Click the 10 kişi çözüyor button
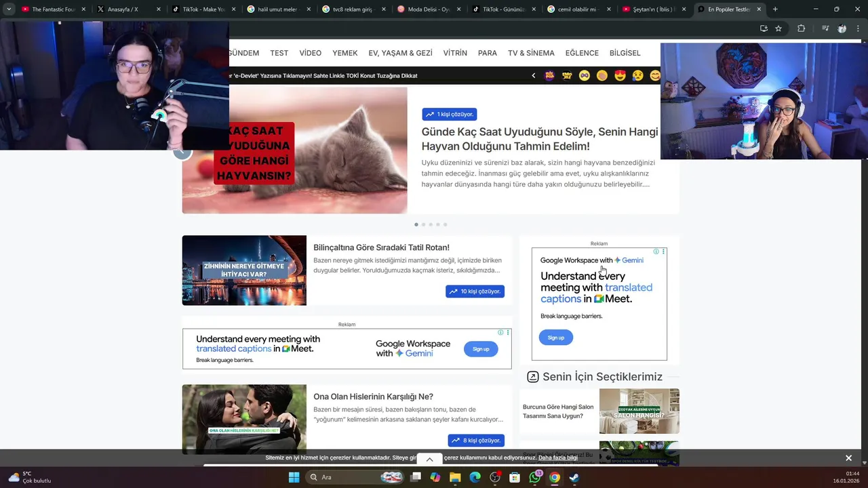868x488 pixels. (475, 291)
